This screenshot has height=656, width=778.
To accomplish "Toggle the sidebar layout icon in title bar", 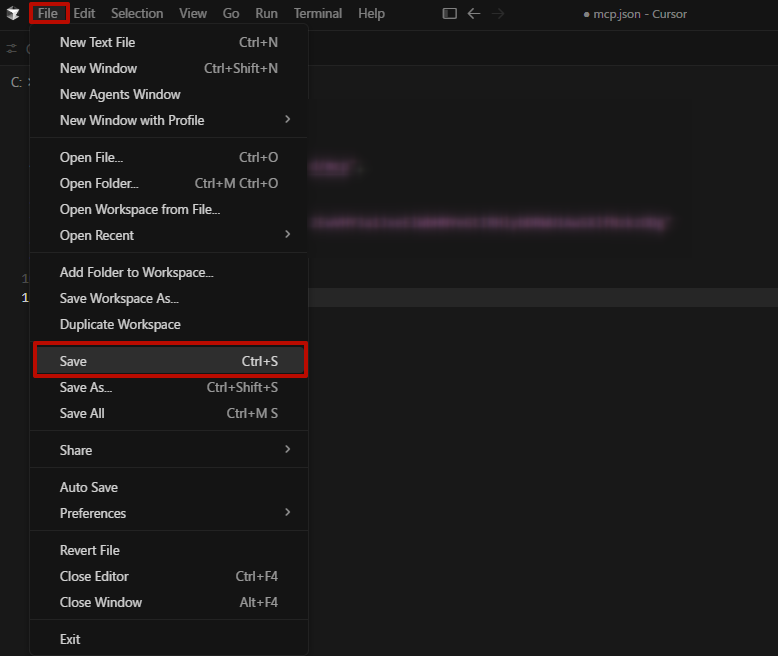I will [449, 14].
